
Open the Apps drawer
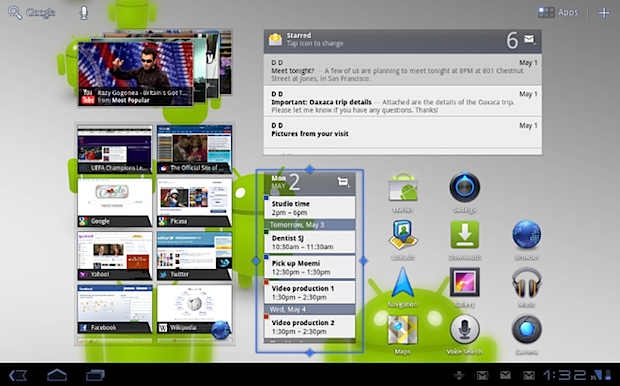tap(558, 13)
